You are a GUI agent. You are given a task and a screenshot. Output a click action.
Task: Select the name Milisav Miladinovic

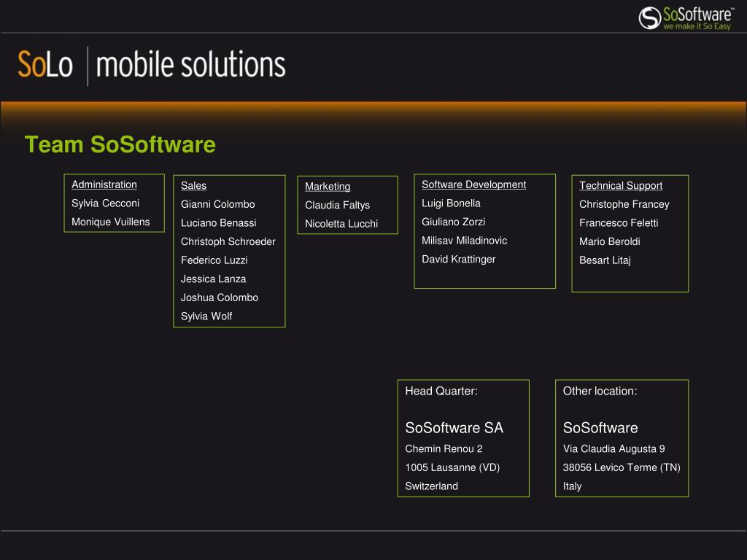(464, 241)
